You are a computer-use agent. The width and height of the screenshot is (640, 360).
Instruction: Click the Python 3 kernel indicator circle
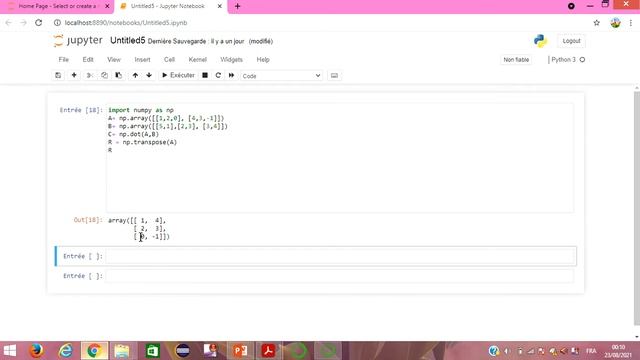pyautogui.click(x=582, y=60)
